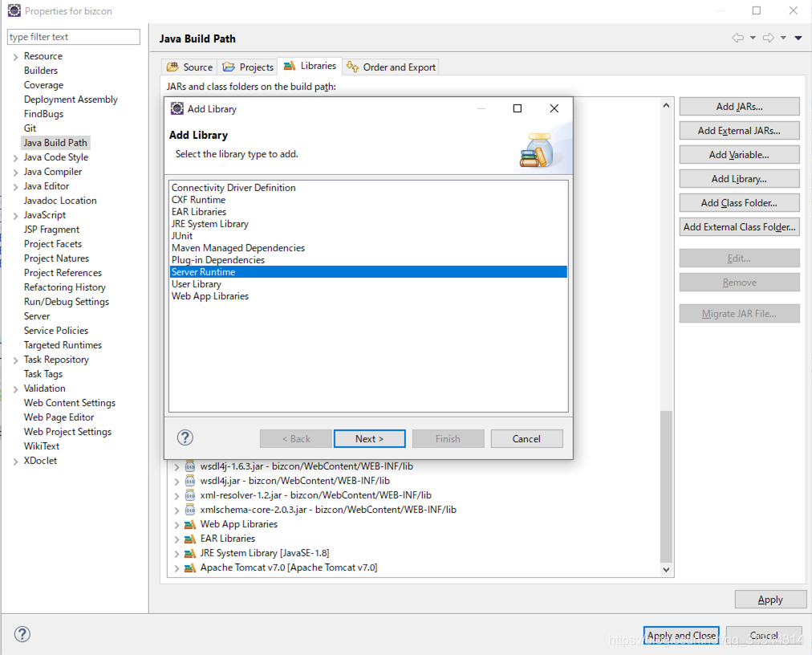Viewport: 812px width, 655px height.
Task: Click Add External Class Folder... button
Action: (x=740, y=227)
